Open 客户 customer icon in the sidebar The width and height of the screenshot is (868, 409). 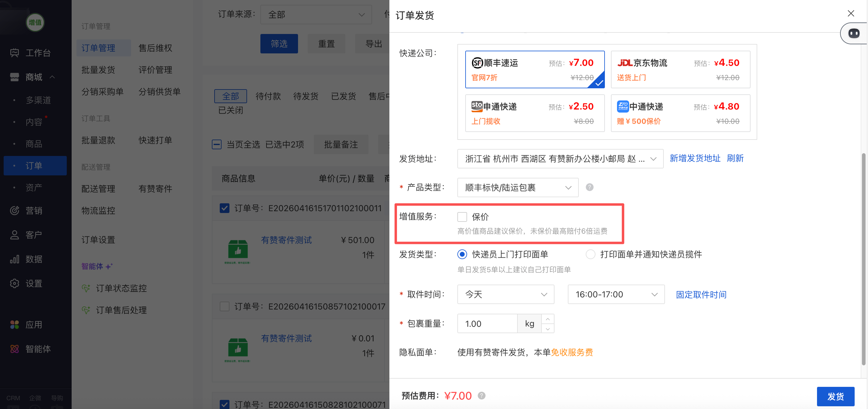point(15,235)
